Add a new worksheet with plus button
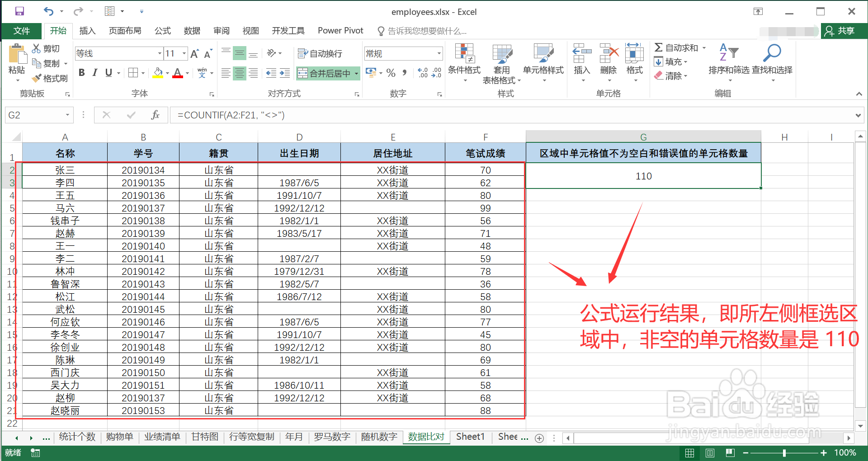868x461 pixels. pos(539,437)
